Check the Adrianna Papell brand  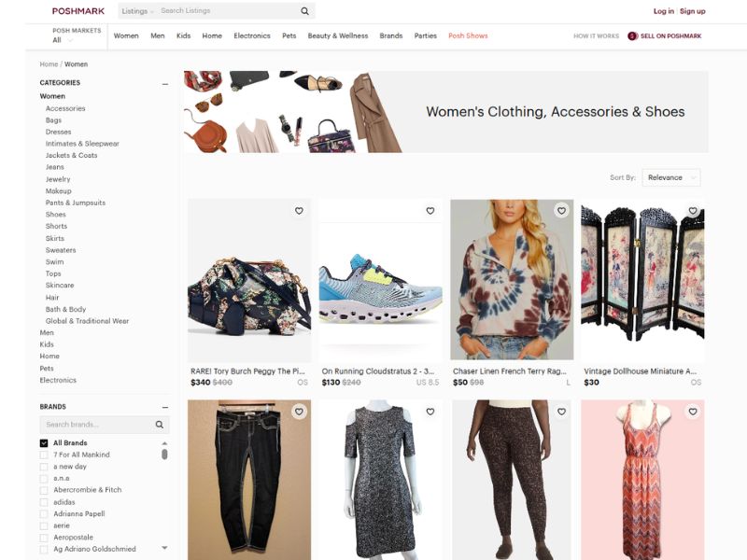(44, 514)
